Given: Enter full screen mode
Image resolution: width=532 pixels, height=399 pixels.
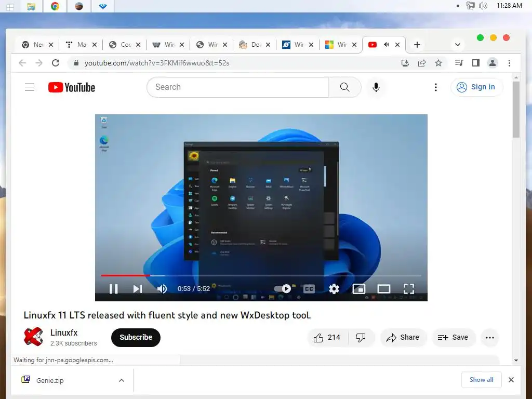Looking at the screenshot, I should [x=409, y=289].
